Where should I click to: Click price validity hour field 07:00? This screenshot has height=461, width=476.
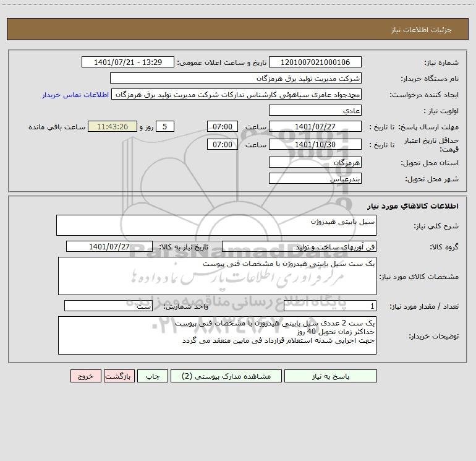(222, 144)
